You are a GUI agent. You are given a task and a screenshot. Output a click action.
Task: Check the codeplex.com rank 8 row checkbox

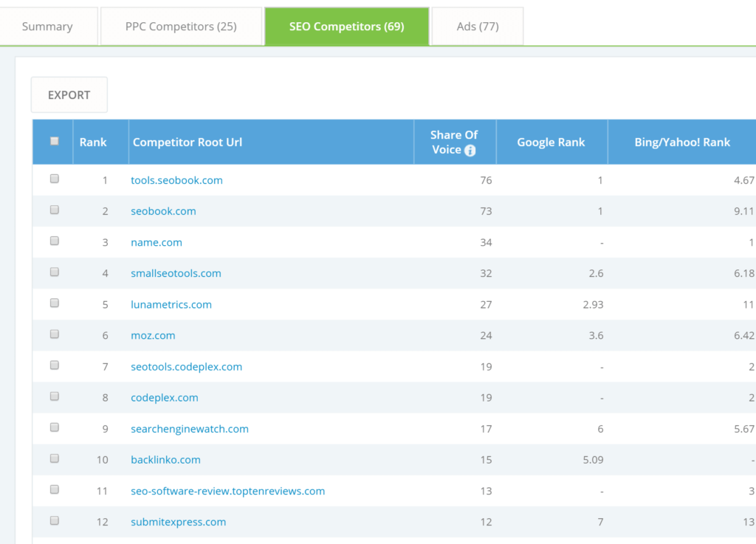[55, 396]
